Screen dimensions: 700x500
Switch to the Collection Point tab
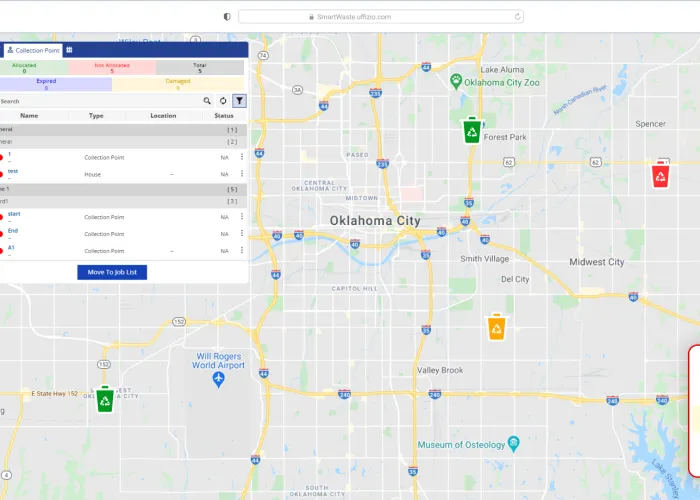pos(33,50)
